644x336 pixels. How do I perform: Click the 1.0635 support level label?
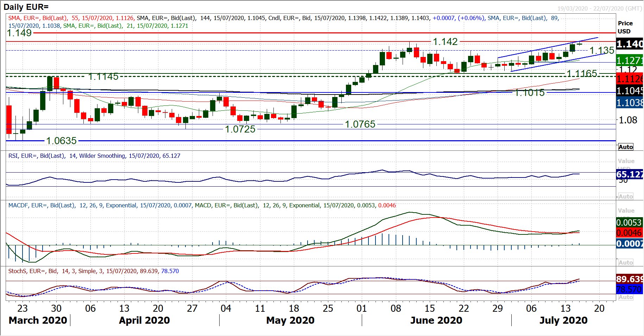click(x=62, y=141)
